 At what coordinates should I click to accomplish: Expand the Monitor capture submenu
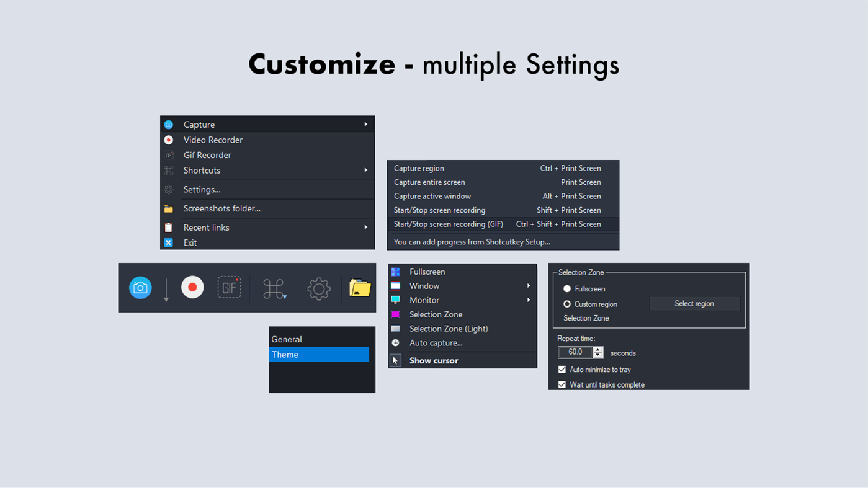(528, 300)
